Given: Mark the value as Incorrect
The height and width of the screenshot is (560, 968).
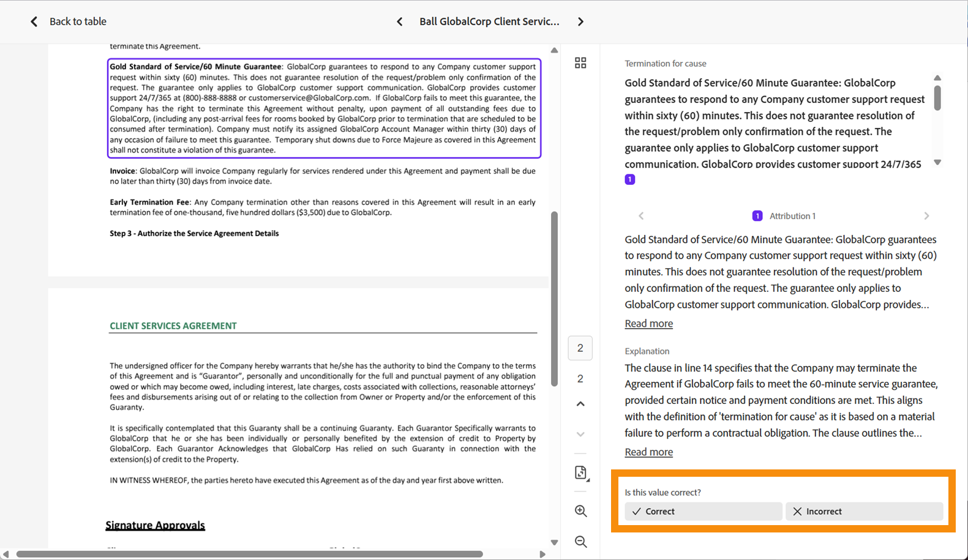Looking at the screenshot, I should 864,511.
